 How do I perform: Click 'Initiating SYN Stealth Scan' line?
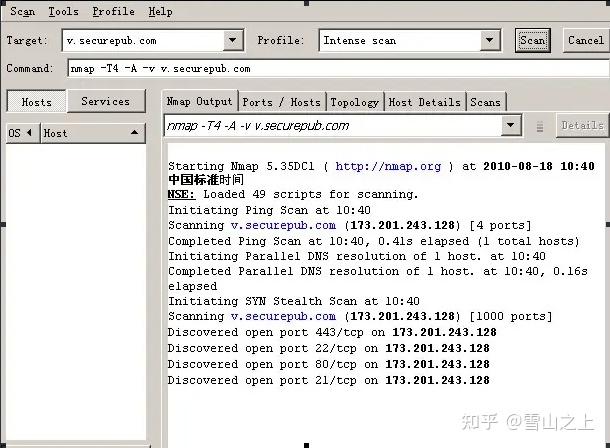pyautogui.click(x=294, y=301)
